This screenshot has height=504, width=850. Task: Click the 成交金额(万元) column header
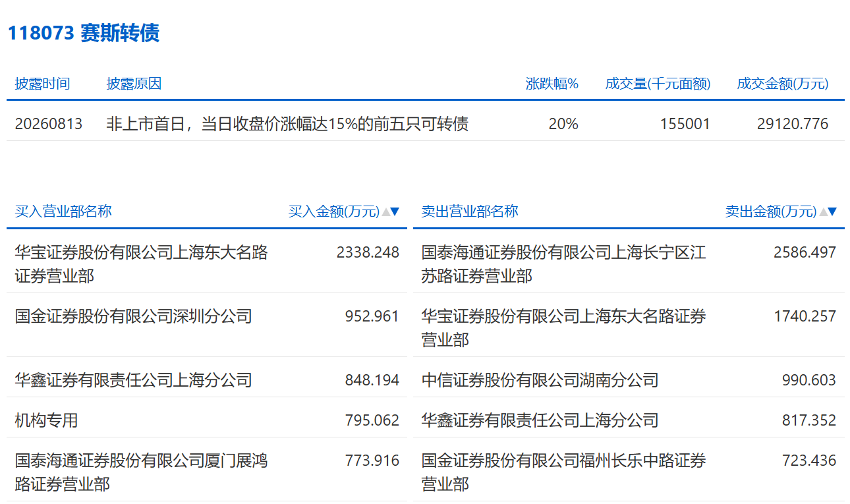[x=782, y=84]
